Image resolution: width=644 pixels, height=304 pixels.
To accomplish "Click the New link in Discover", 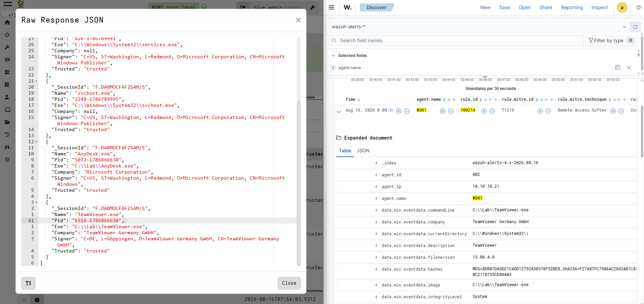I will 485,7.
